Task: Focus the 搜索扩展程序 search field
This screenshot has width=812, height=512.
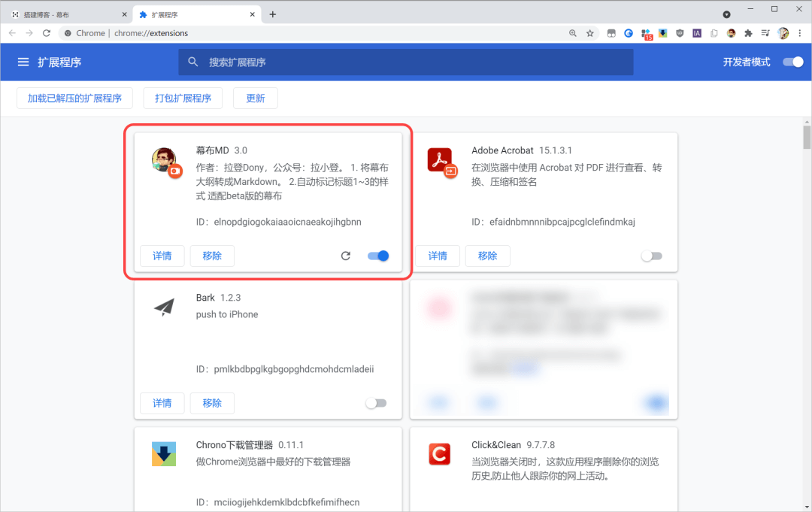Action: 405,62
